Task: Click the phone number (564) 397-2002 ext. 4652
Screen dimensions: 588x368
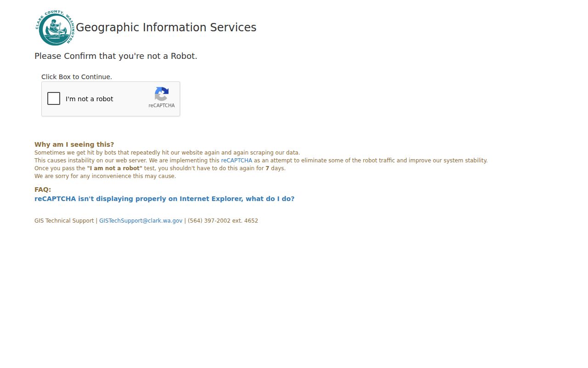Action: 223,221
